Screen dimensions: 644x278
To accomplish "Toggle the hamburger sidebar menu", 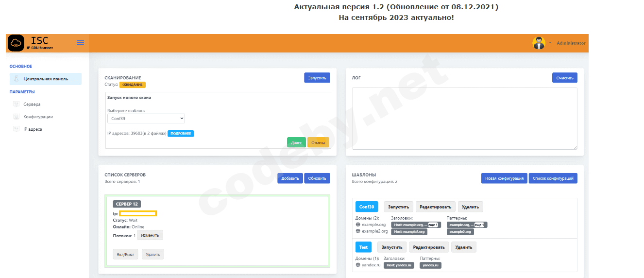I will point(81,43).
